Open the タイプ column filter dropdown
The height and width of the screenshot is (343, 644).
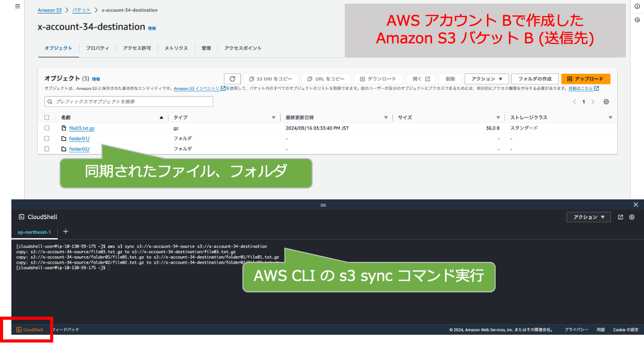pyautogui.click(x=274, y=117)
